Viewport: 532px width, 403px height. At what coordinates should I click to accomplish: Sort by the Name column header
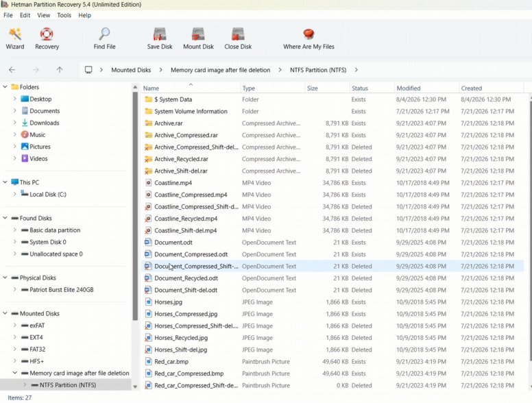pos(191,88)
